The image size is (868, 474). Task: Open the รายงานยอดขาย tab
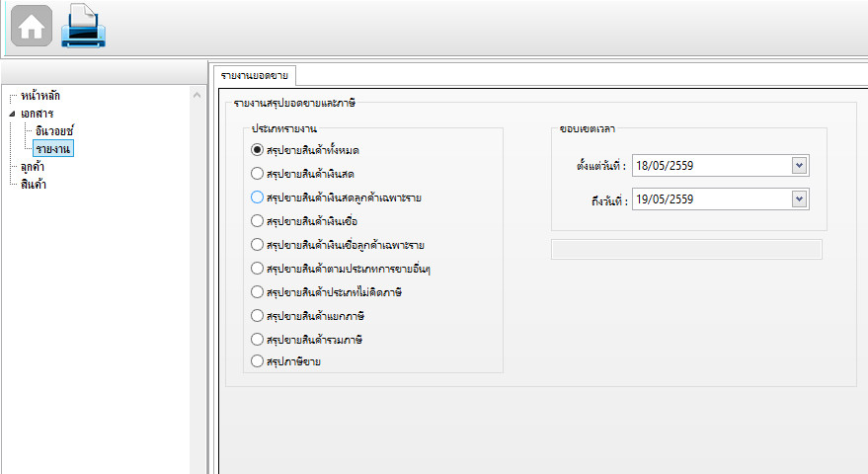point(254,75)
